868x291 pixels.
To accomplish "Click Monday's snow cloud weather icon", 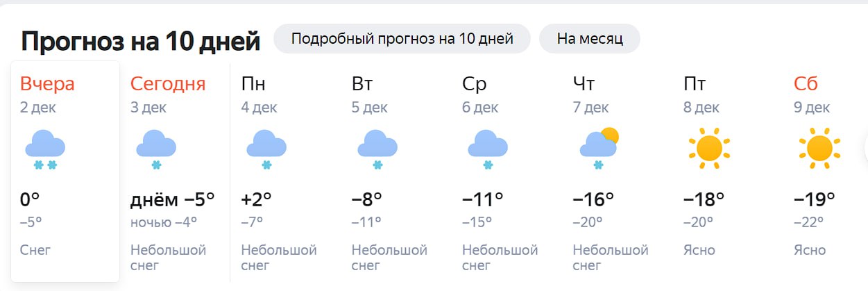I will coord(266,149).
